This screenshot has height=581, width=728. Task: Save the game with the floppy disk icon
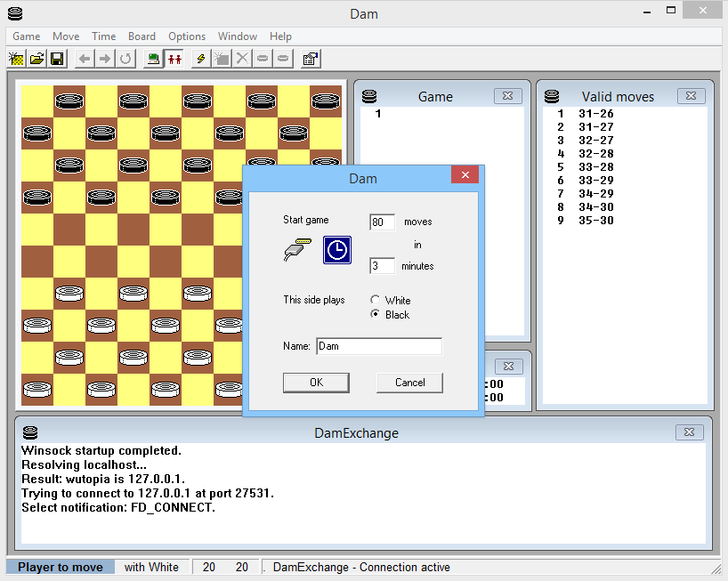coord(57,59)
